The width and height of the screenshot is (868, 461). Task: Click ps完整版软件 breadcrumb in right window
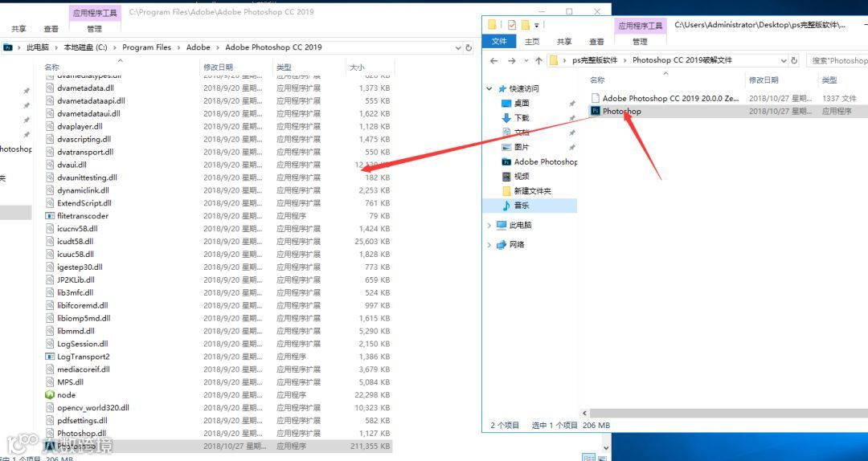(x=595, y=59)
